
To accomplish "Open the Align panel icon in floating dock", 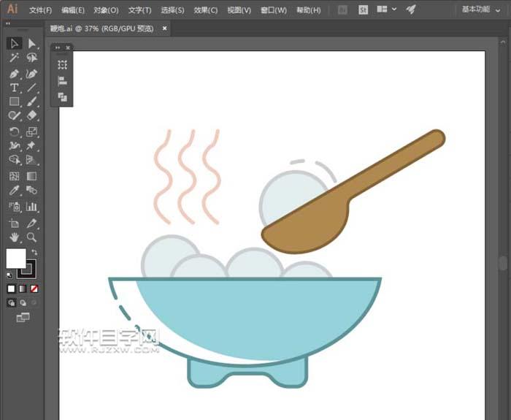I will pyautogui.click(x=62, y=81).
